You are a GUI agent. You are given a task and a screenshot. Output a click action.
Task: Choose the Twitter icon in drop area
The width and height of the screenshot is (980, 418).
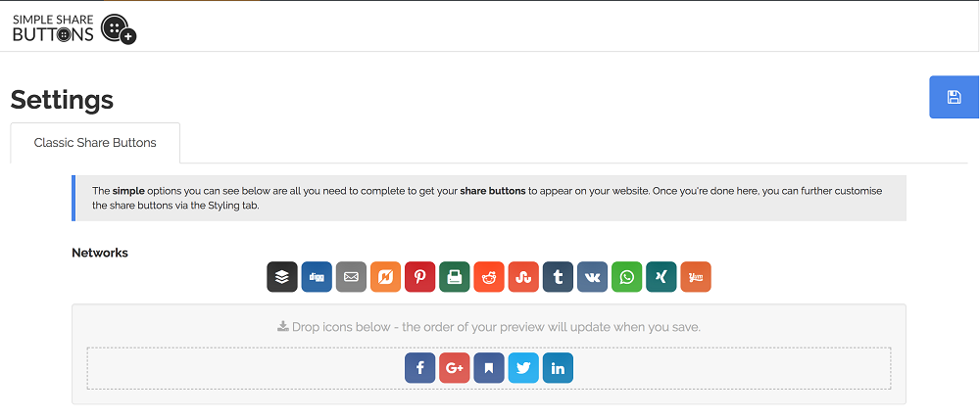[523, 368]
